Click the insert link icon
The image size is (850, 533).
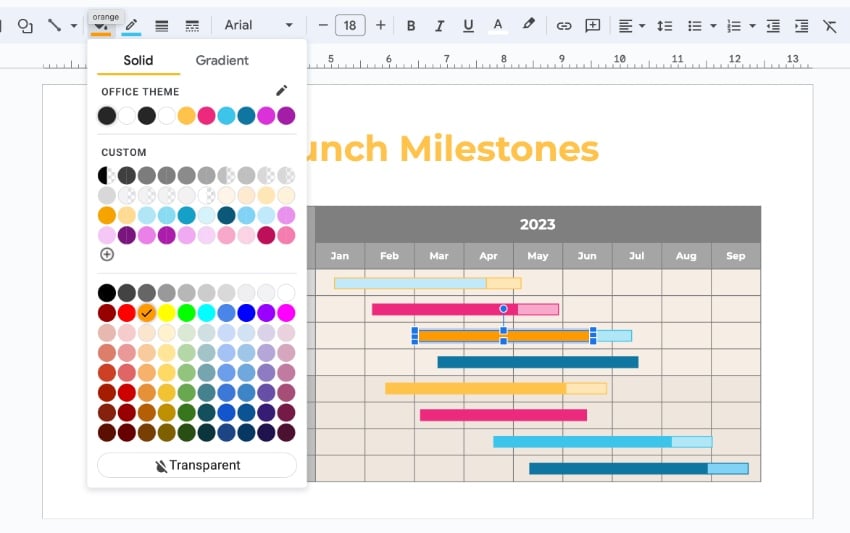564,25
